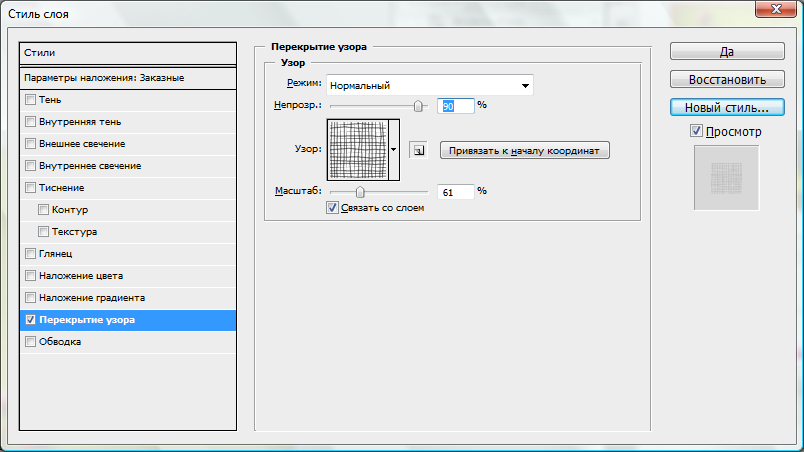Select the Наложение градиента row label
Screen dimensions: 804x452
92,298
